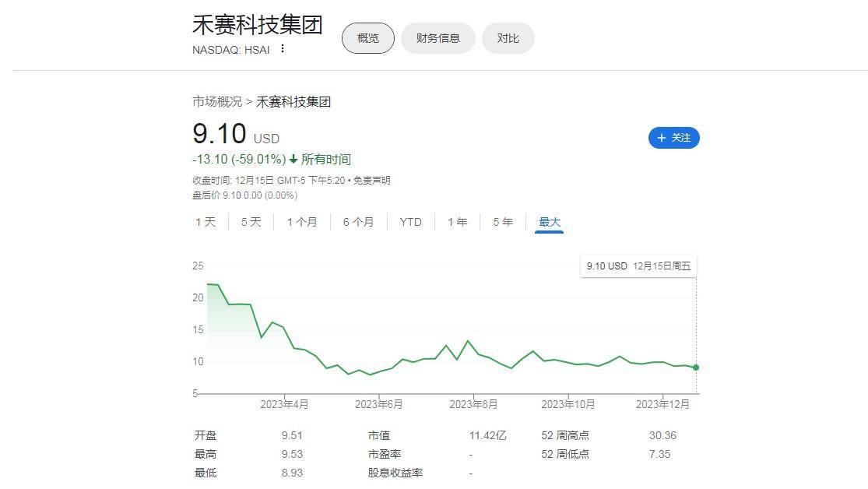Click the 9.10 USD price tooltip
This screenshot has height=489, width=868.
[x=638, y=266]
